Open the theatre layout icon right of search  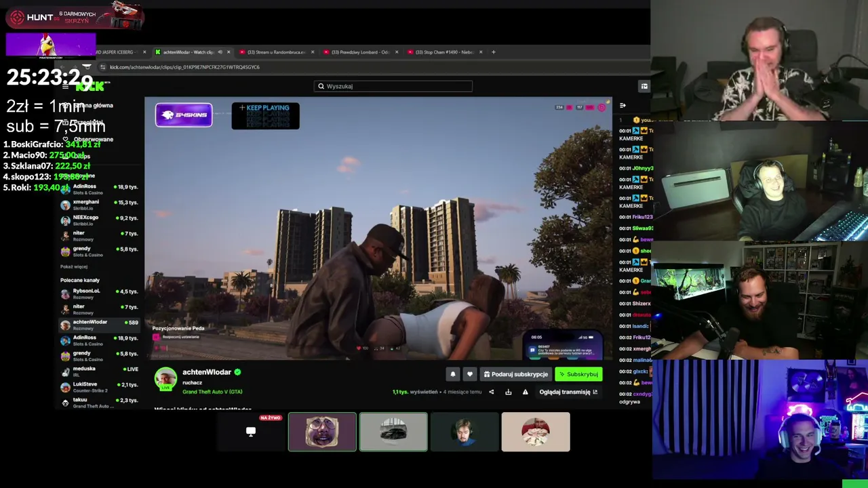(x=644, y=86)
